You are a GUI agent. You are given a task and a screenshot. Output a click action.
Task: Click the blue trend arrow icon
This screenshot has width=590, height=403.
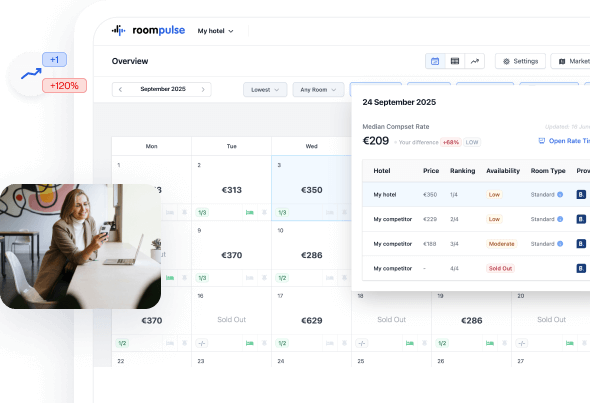tap(31, 73)
